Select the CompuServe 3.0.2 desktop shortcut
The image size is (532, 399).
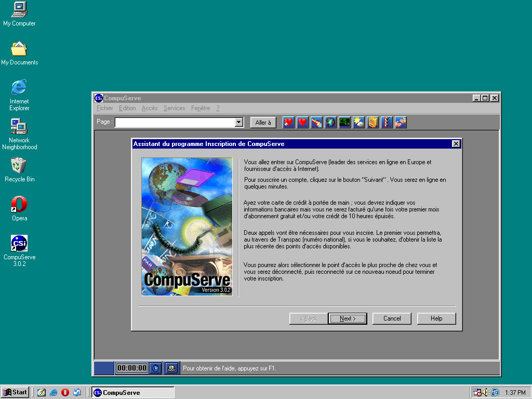click(x=19, y=251)
